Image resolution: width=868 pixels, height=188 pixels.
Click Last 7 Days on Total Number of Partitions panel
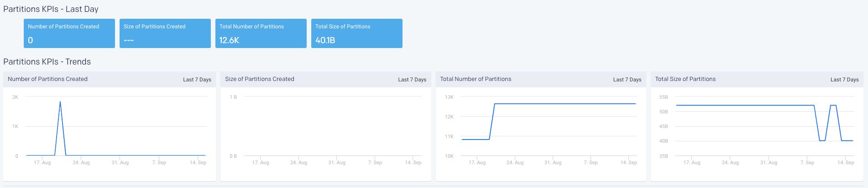(x=627, y=80)
